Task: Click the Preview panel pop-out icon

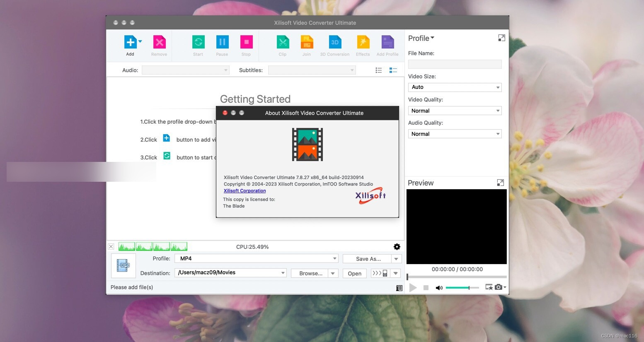Action: point(500,183)
